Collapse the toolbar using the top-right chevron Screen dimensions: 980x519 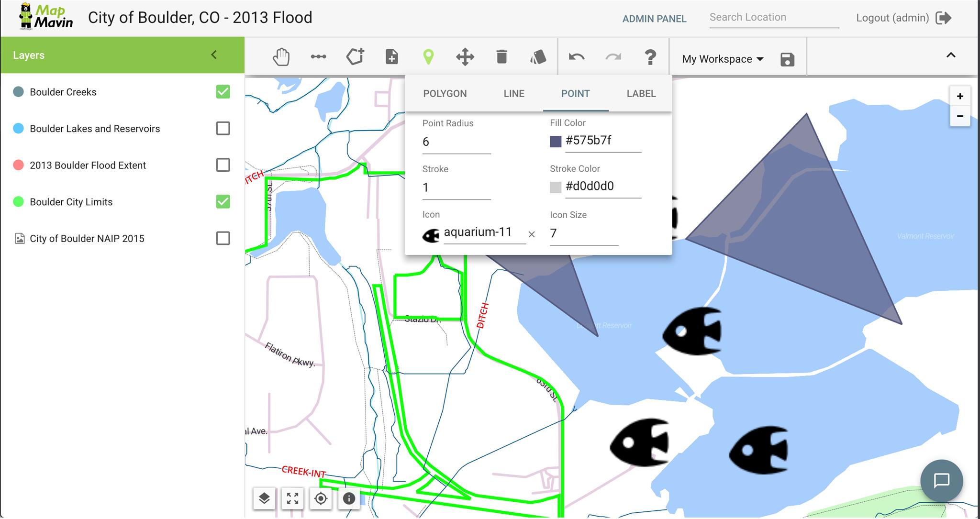(x=951, y=55)
